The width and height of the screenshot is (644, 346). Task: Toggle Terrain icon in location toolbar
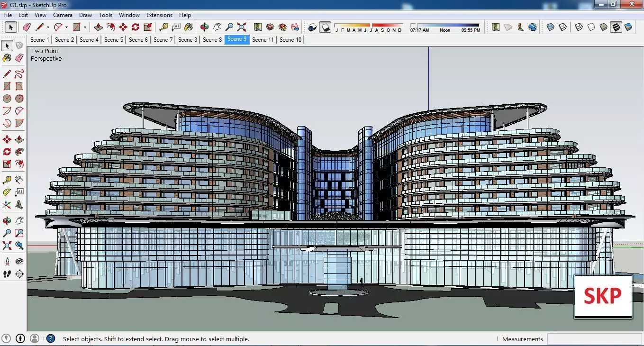click(508, 27)
